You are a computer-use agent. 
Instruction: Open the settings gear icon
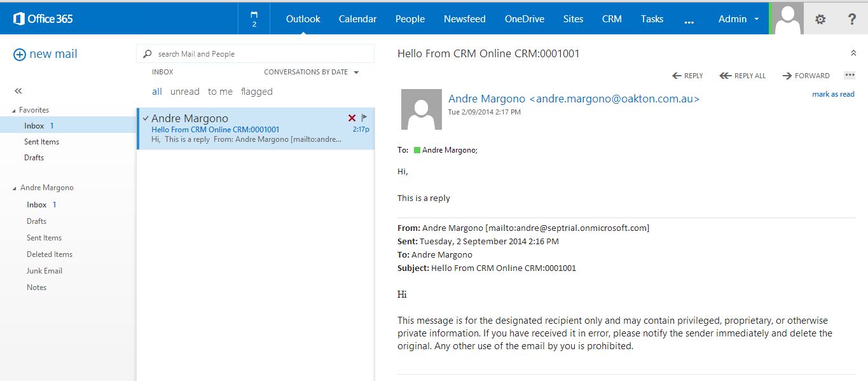click(x=820, y=19)
